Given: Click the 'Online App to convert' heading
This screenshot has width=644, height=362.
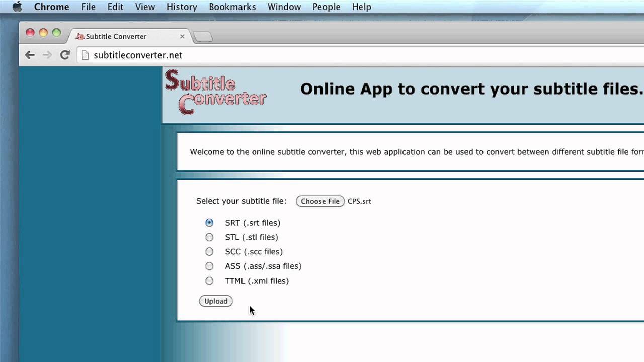Looking at the screenshot, I should tap(472, 89).
